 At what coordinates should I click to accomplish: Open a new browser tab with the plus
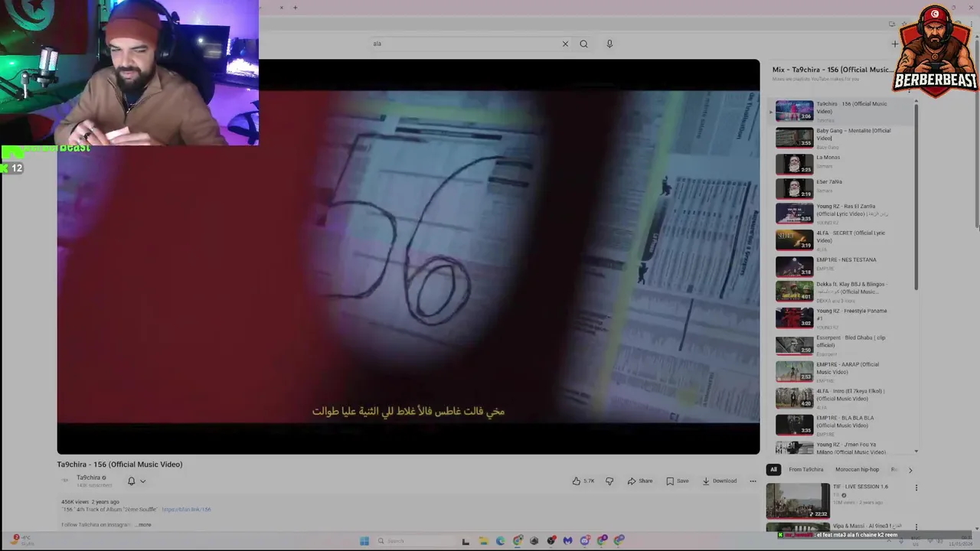(x=295, y=8)
